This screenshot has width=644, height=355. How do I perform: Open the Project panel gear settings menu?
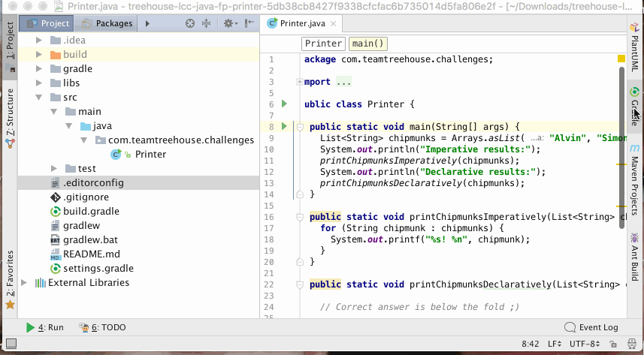[229, 23]
